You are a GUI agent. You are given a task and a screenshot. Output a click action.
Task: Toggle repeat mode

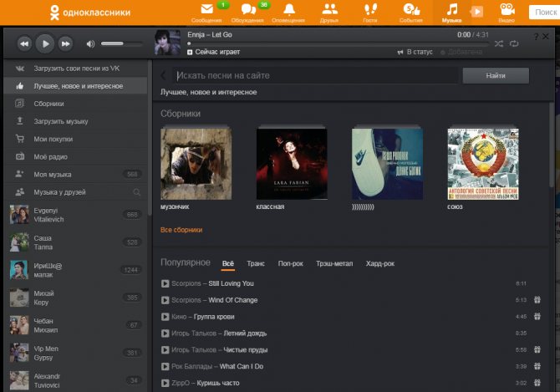pos(514,43)
